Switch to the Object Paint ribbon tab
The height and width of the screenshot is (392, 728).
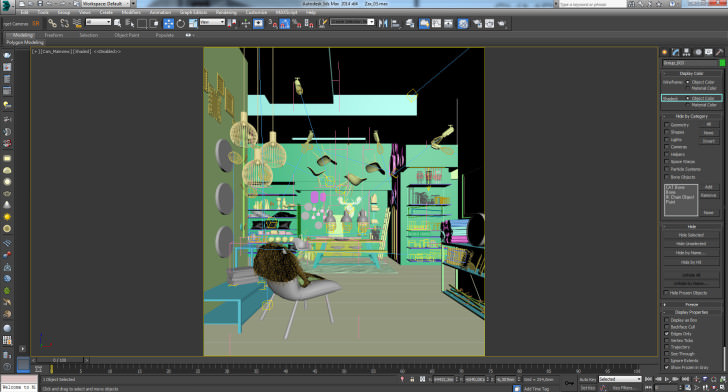(x=127, y=35)
